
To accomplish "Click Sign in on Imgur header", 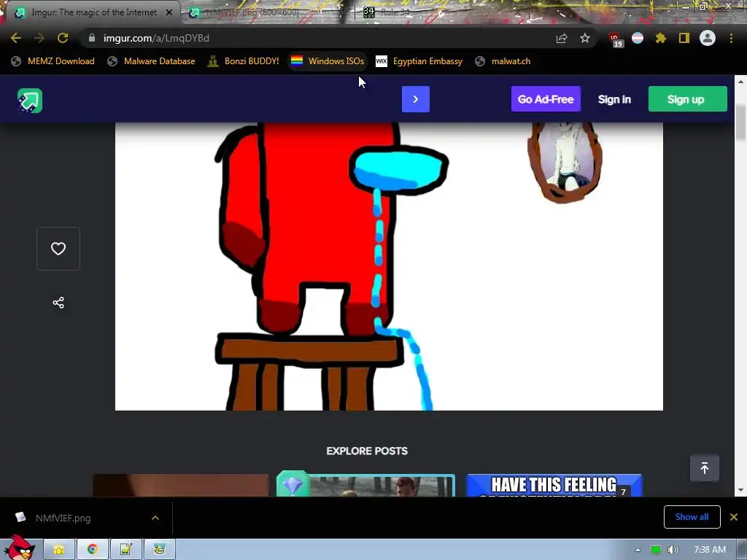I will [x=614, y=99].
